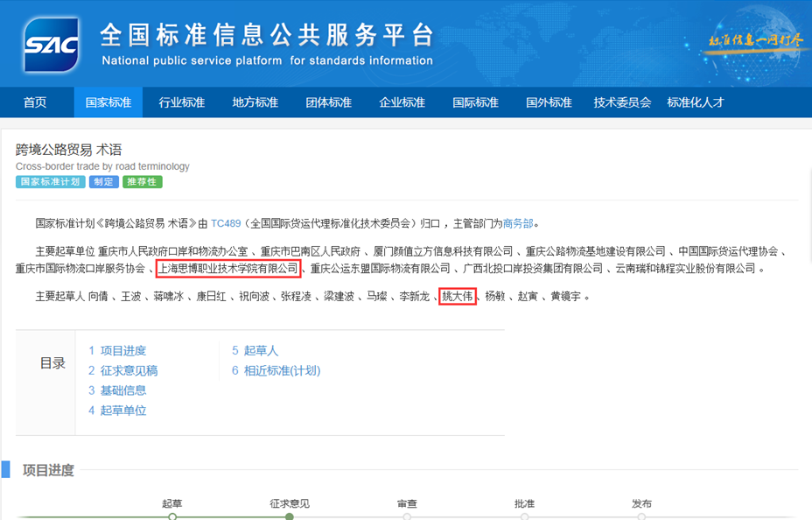Jump to 6 相近标准(计划) section
This screenshot has width=812, height=520.
(276, 371)
